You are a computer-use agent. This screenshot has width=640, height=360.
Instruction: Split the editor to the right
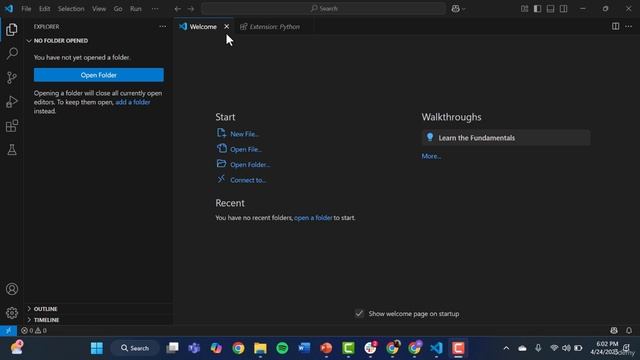(616, 26)
